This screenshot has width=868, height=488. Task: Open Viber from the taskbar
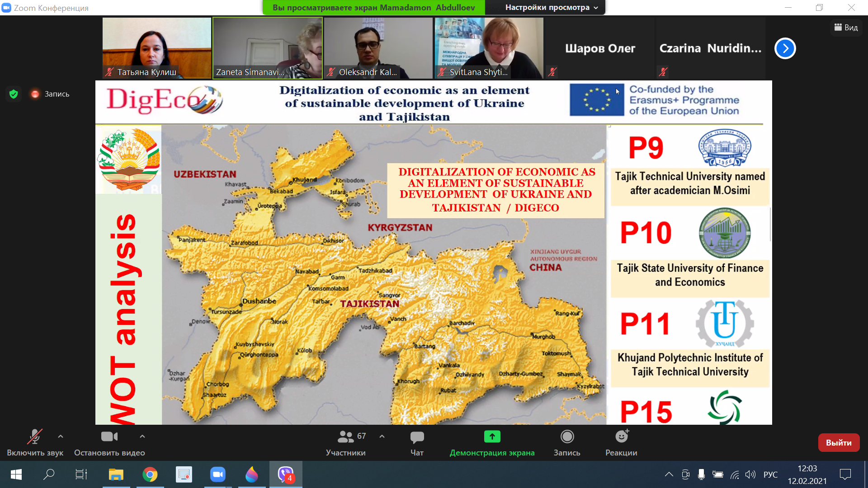[x=285, y=474]
